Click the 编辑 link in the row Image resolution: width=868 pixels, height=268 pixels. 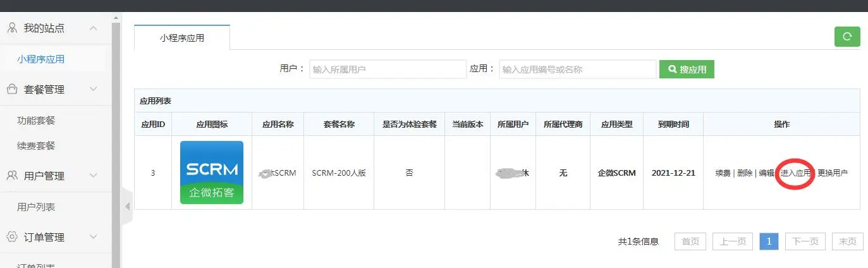[x=766, y=173]
